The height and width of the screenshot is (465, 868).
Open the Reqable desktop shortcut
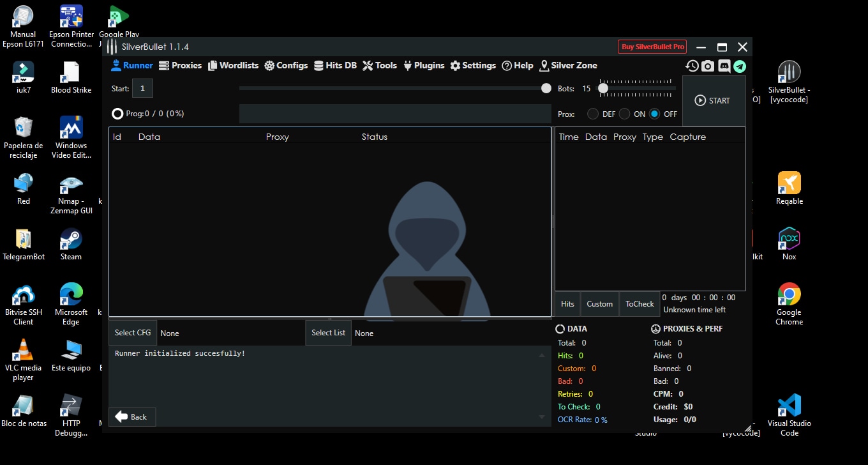click(x=789, y=188)
